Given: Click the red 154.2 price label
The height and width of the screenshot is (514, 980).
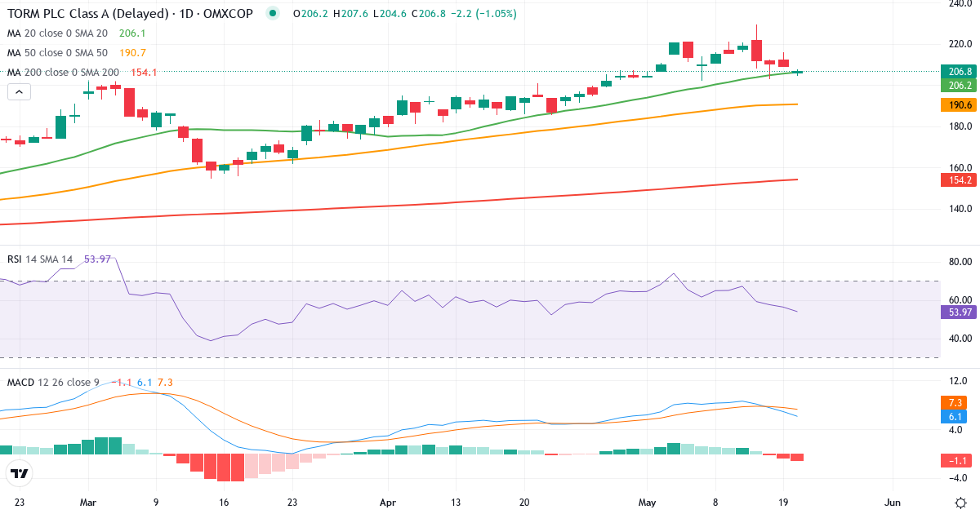Looking at the screenshot, I should click(x=957, y=180).
